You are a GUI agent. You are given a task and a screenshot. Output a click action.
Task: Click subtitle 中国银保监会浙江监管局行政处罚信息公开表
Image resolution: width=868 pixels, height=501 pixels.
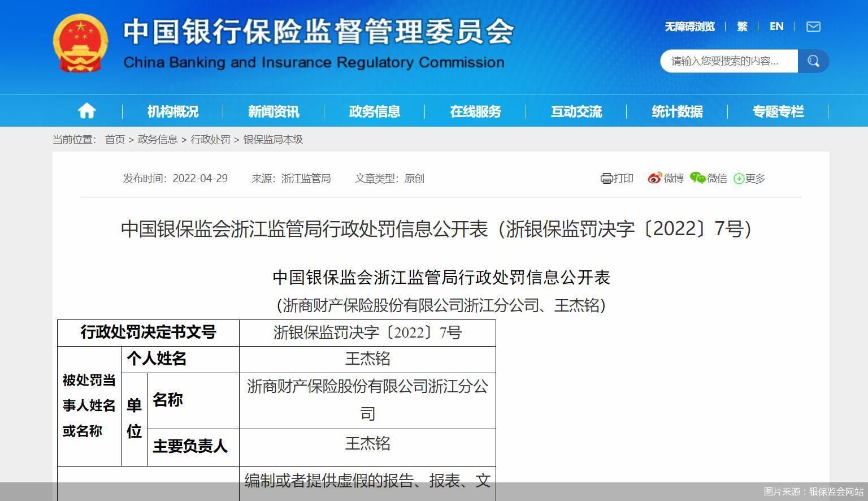point(441,277)
